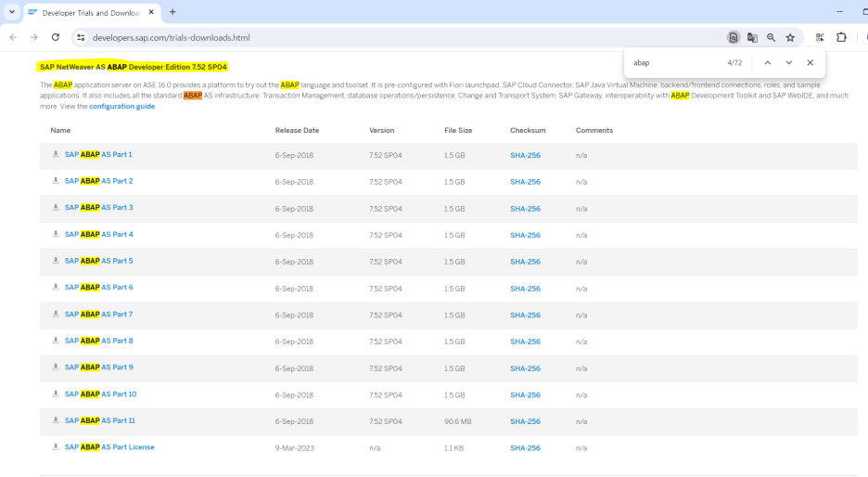This screenshot has width=868, height=477.
Task: Open SAP ABAP AS Part 4 link
Action: point(98,235)
